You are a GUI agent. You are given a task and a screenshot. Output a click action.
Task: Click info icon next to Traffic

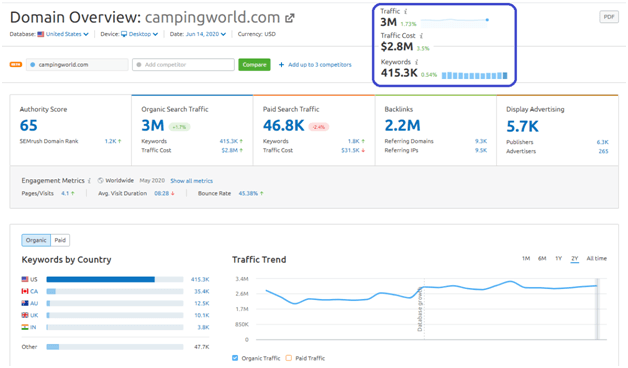405,11
